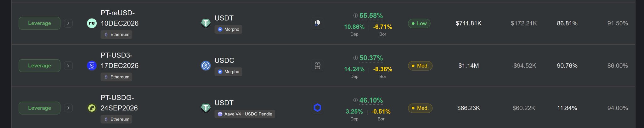Click the Aave V4 · USDG Pendle tag
644x128 pixels.
pos(245,114)
